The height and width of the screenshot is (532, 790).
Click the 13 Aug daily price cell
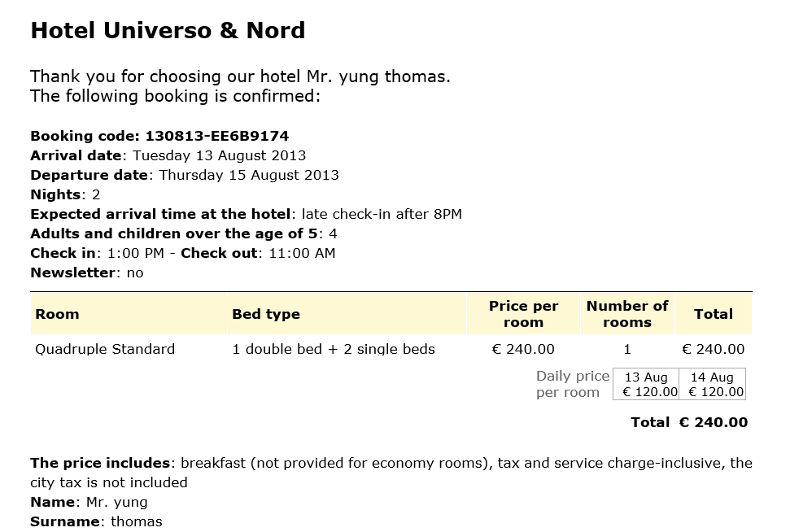[646, 385]
